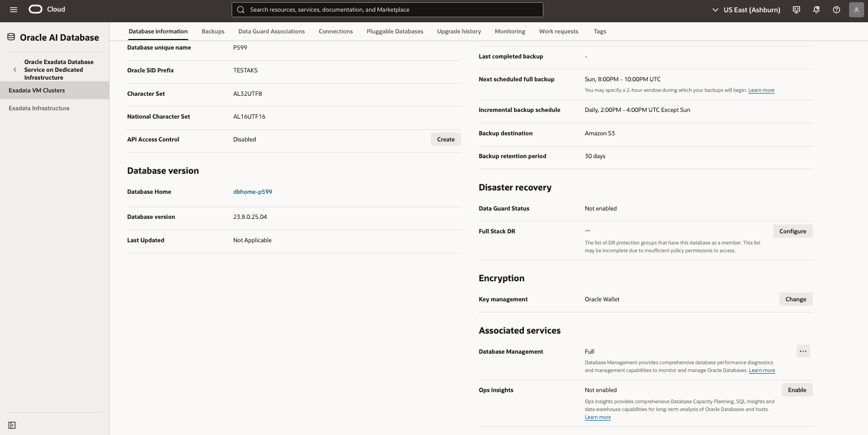Open Learn more under Database Management

click(x=762, y=370)
